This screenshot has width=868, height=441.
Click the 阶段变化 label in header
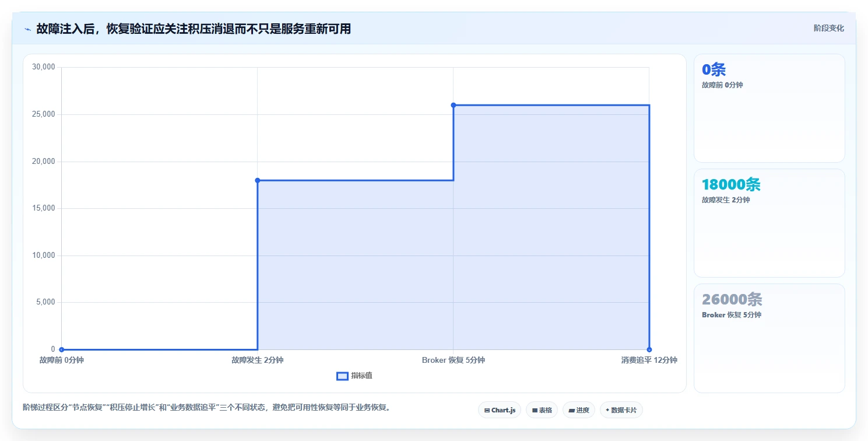pyautogui.click(x=828, y=28)
